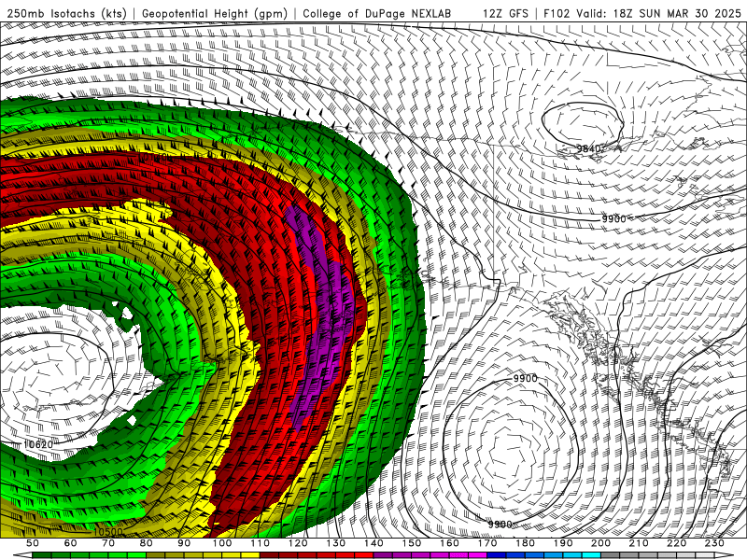Click the legend value 220
The width and height of the screenshot is (747, 560).
coord(677,543)
